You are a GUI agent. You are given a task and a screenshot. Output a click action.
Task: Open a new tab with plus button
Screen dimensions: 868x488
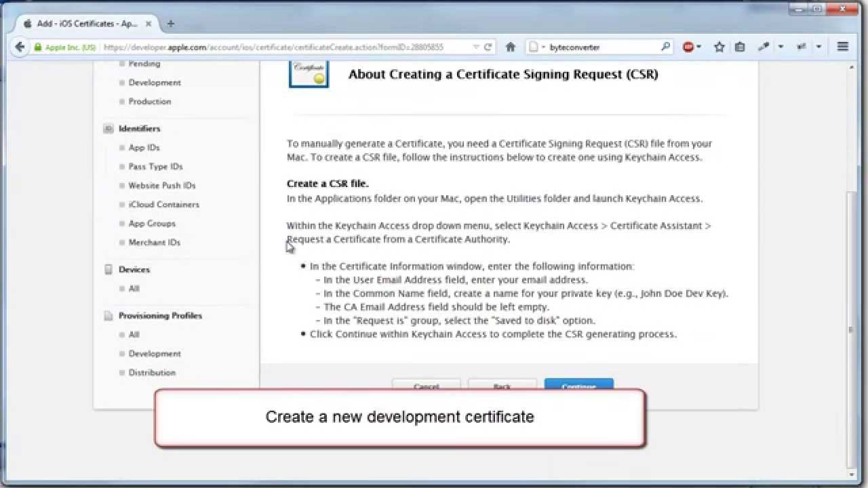pyautogui.click(x=170, y=23)
